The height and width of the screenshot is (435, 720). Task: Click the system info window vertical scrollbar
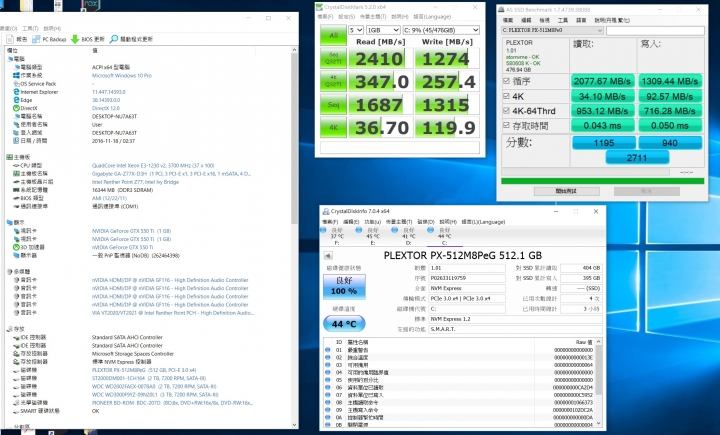coord(294,138)
